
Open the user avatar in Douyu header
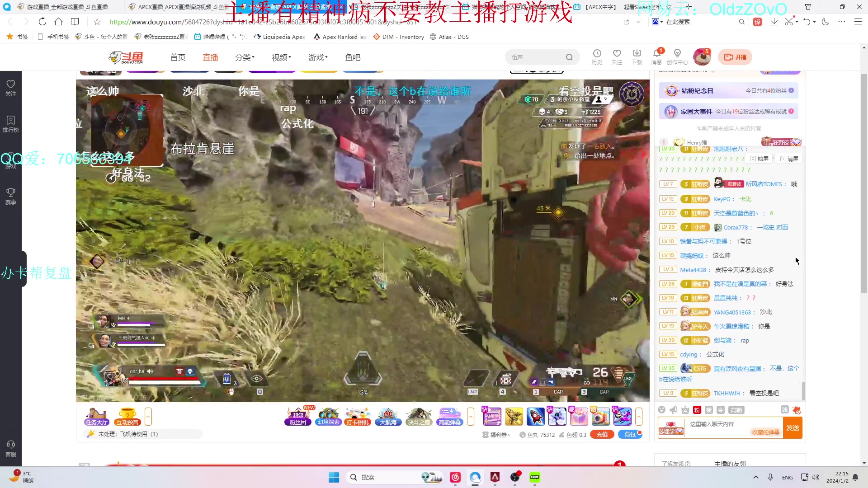(x=702, y=57)
